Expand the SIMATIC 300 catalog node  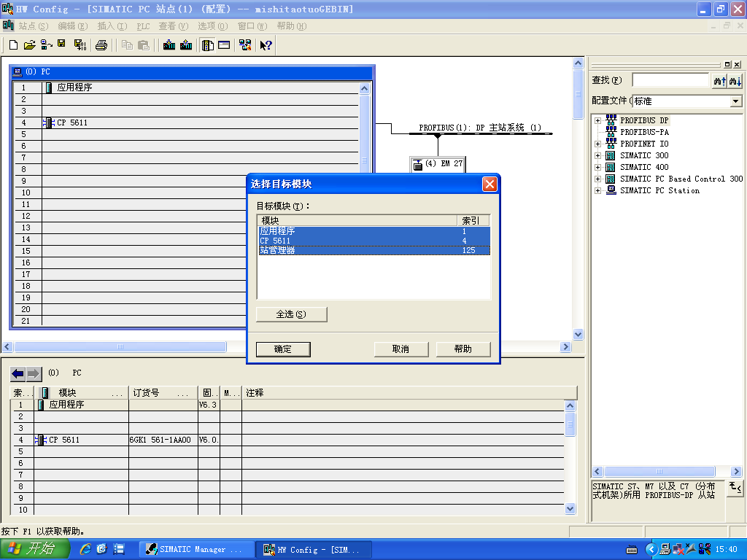pos(598,156)
